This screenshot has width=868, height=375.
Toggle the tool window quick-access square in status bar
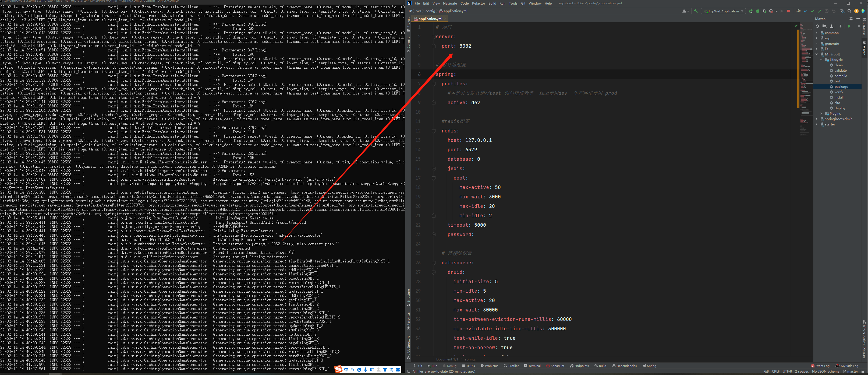click(409, 371)
